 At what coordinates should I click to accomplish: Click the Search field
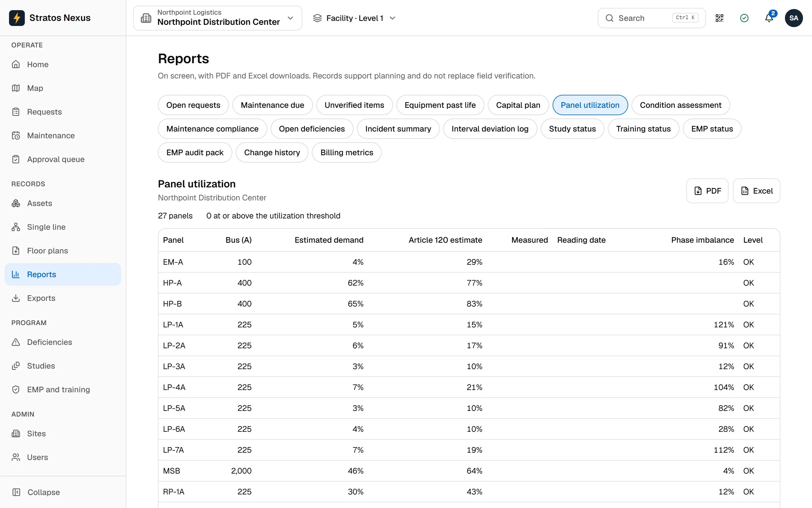tap(652, 18)
